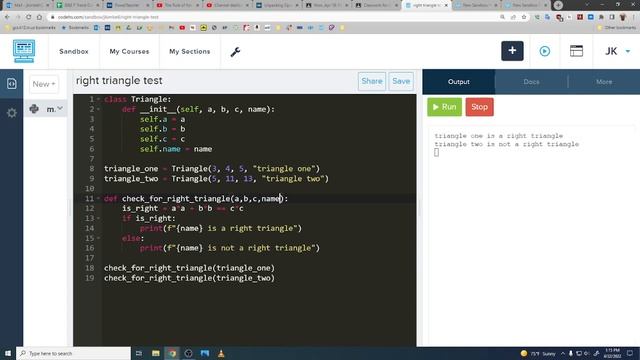Click the dark plus create button

coord(512,51)
